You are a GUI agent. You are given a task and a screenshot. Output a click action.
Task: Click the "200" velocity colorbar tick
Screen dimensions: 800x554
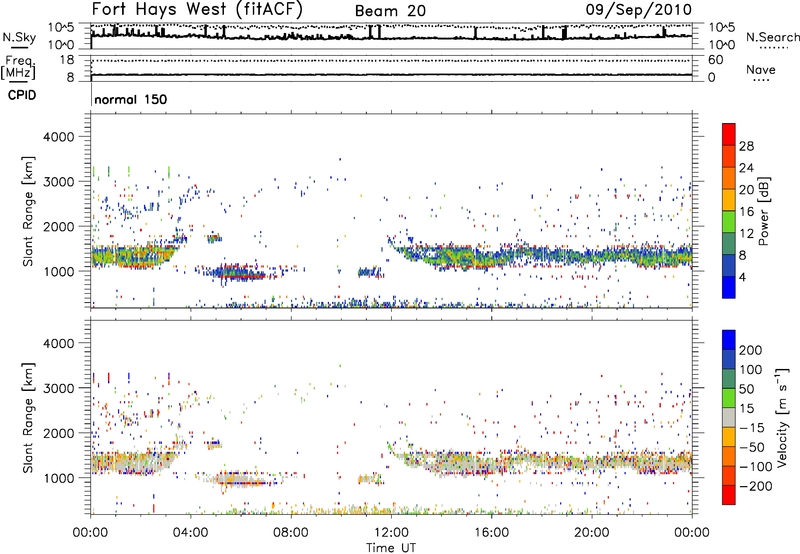point(751,350)
